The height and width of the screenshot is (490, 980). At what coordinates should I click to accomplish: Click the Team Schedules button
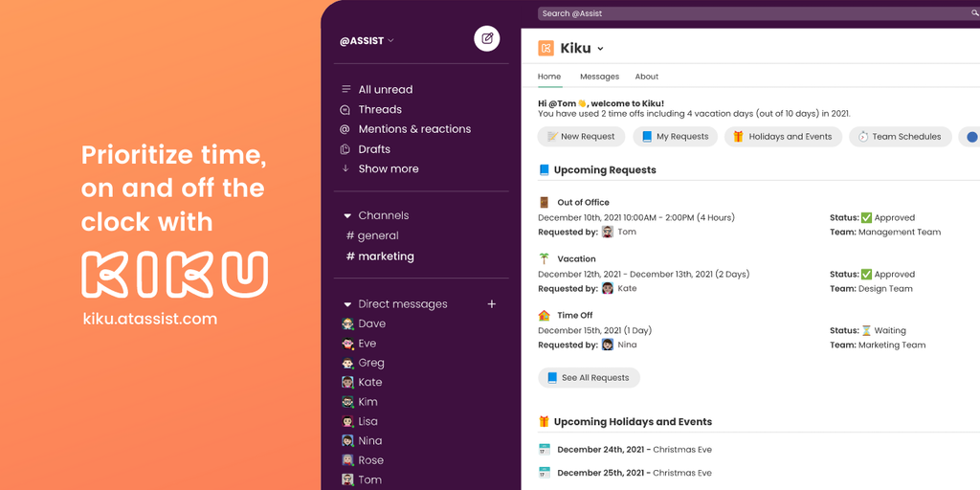(900, 137)
